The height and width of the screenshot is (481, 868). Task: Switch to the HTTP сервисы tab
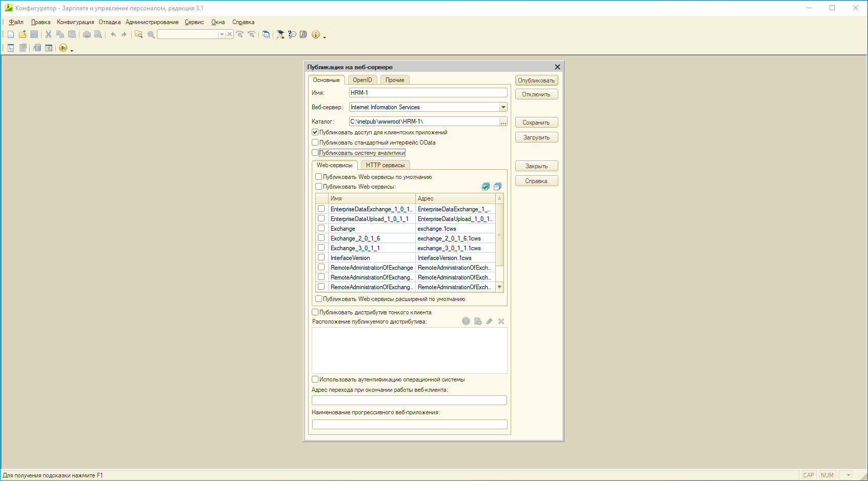[x=385, y=165]
